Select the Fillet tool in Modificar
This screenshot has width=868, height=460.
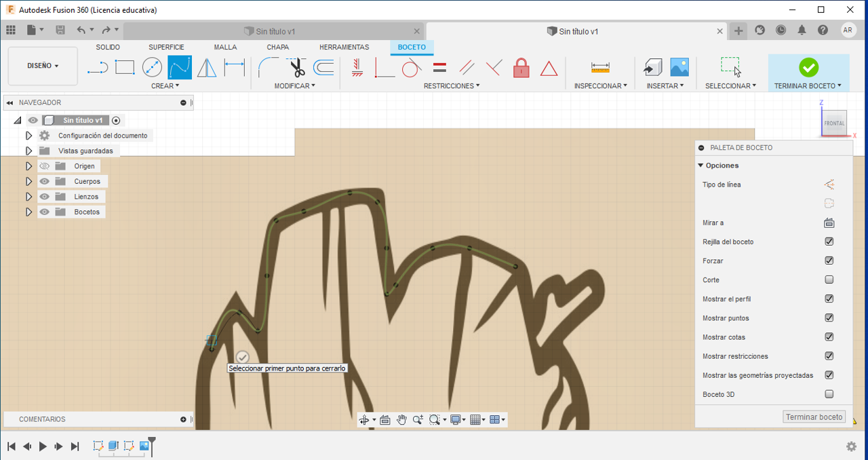click(x=269, y=67)
